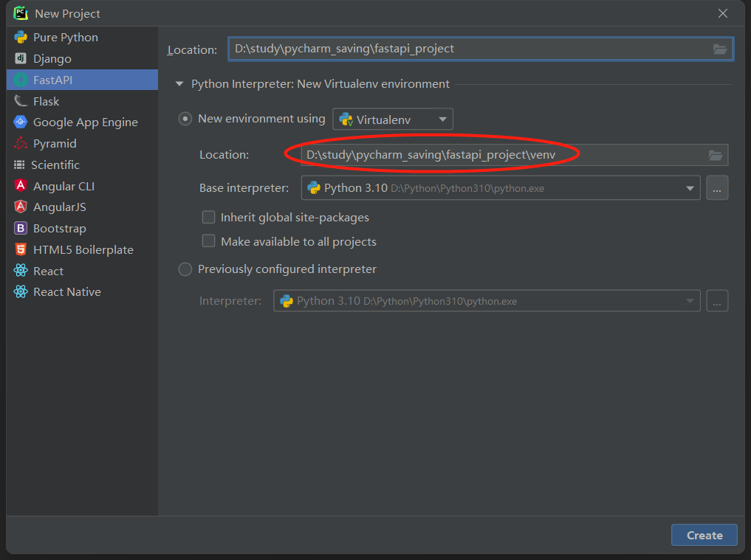Choose HTML5 Boilerplate project type
Image resolution: width=751 pixels, height=560 pixels.
pyautogui.click(x=82, y=249)
